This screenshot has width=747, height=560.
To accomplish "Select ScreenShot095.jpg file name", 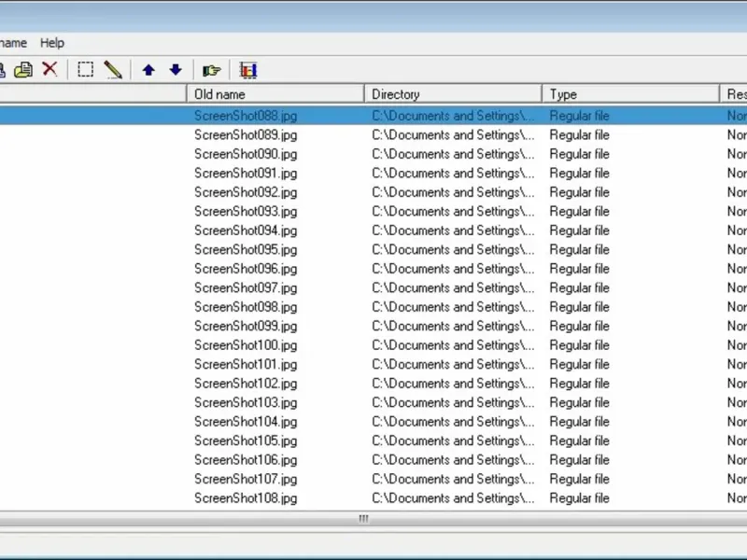I will [x=246, y=249].
